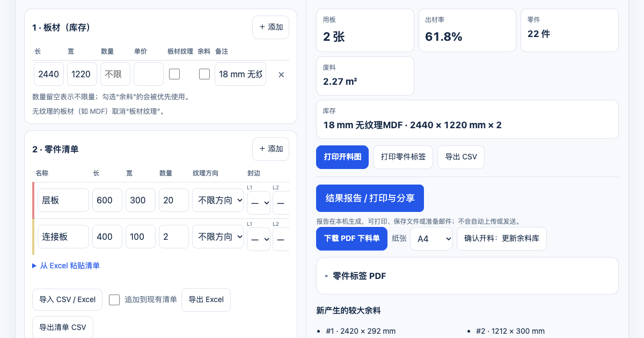Edit the board length field 2440

49,74
